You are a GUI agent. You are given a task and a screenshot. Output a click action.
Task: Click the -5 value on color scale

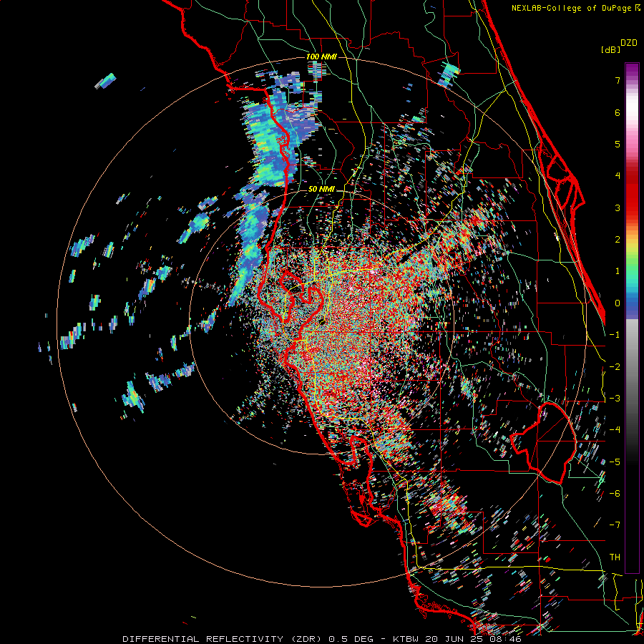(615, 462)
